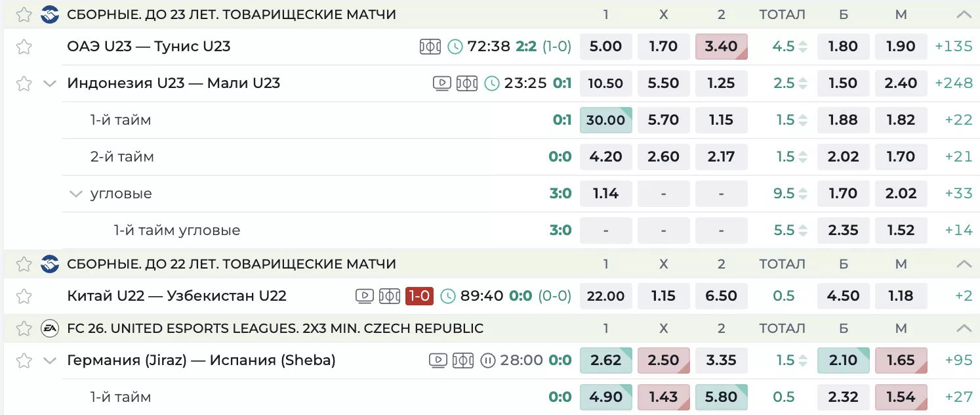Open video stream for Германия (Jiraz) — Испания (Sheba)
The height and width of the screenshot is (415, 980).
(x=438, y=360)
